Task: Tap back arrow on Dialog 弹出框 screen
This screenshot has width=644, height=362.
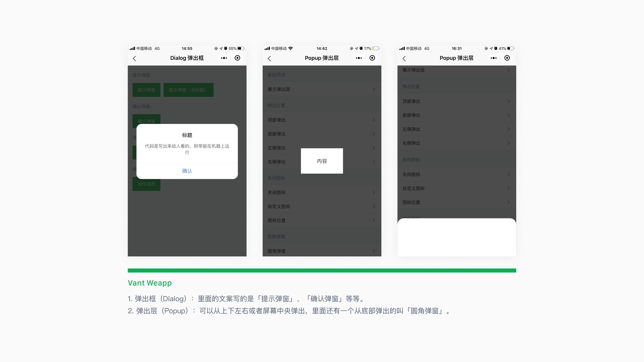Action: [x=135, y=59]
